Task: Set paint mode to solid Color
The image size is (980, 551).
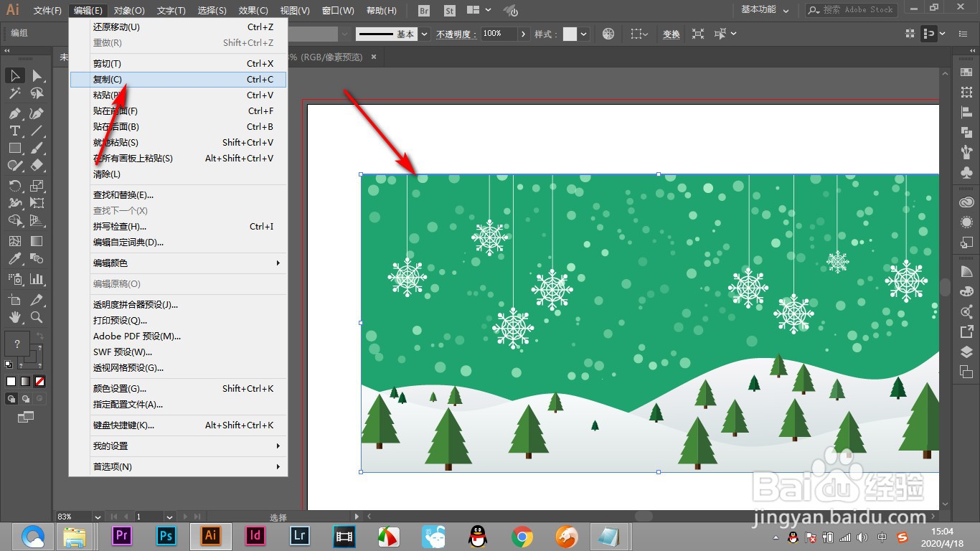Action: click(x=11, y=381)
